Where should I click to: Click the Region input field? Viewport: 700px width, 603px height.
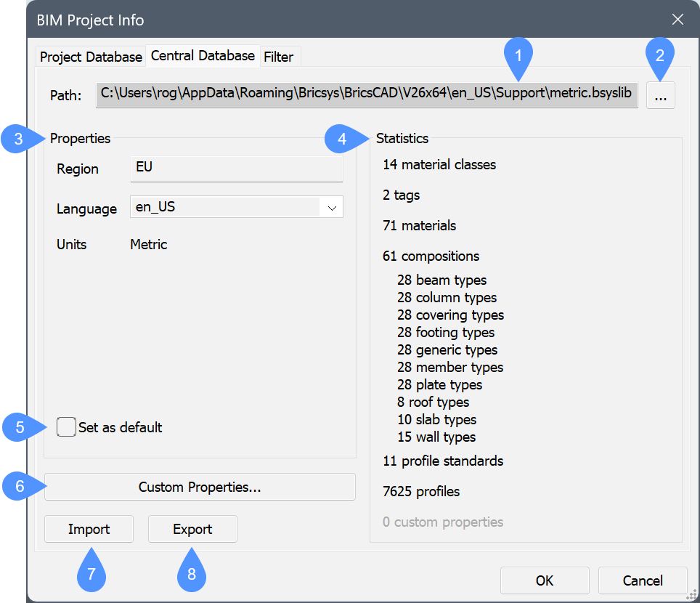point(236,168)
